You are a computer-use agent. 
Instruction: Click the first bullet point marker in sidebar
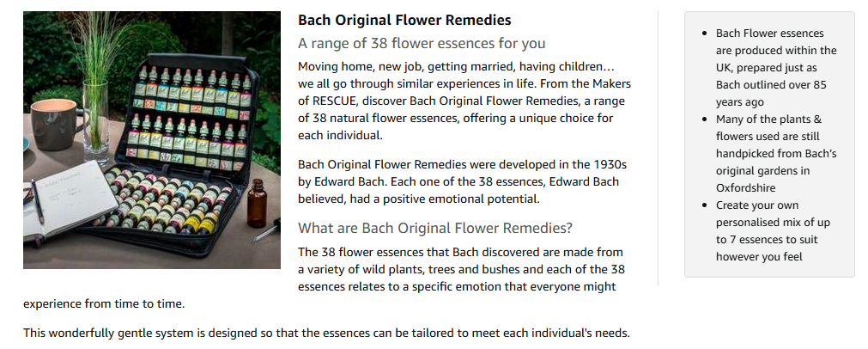705,34
